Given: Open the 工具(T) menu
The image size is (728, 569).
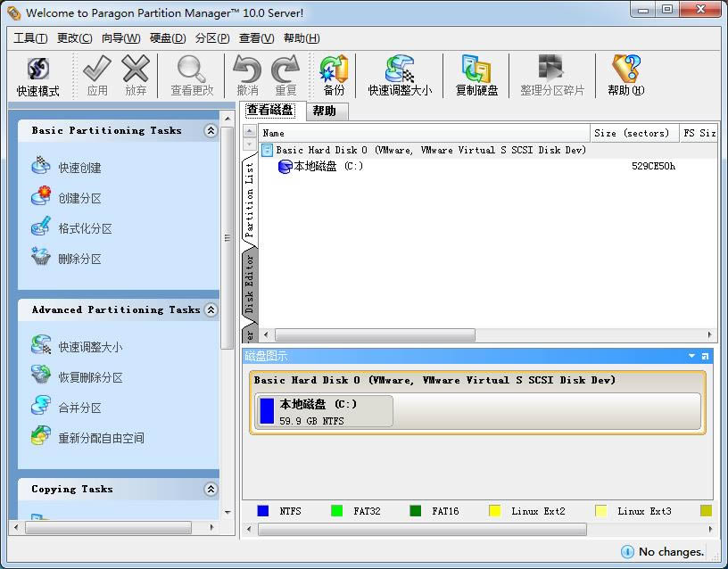Looking at the screenshot, I should (30, 38).
